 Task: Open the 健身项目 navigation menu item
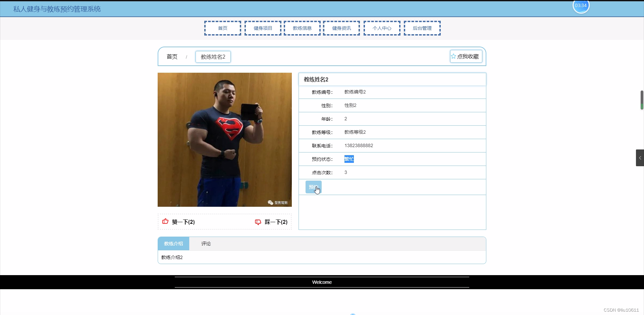click(x=263, y=28)
